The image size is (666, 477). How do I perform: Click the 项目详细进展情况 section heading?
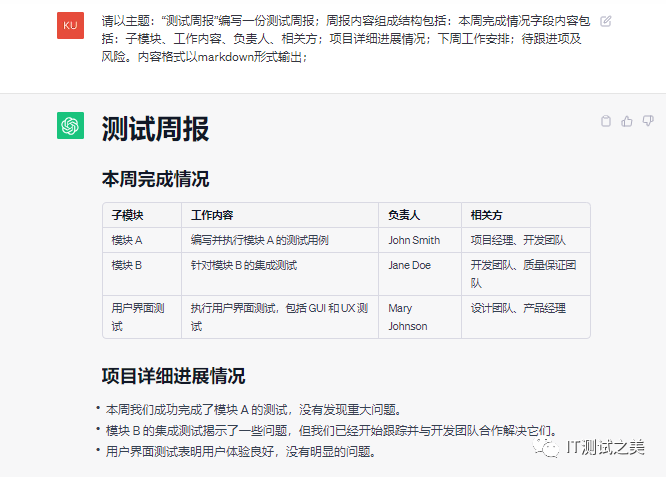coord(173,376)
